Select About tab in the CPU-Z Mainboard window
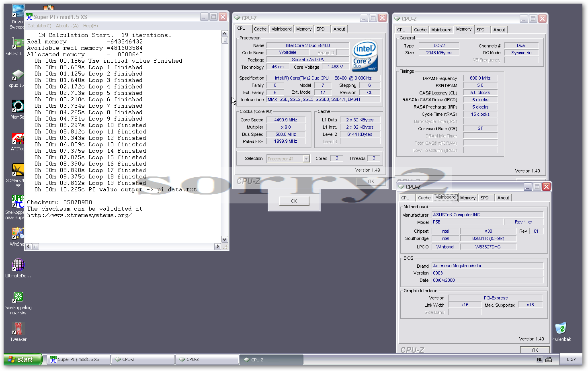 [503, 198]
